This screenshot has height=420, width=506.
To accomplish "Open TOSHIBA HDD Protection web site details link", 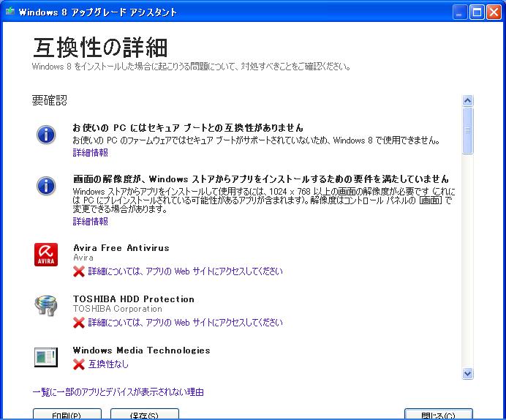I will click(x=185, y=322).
